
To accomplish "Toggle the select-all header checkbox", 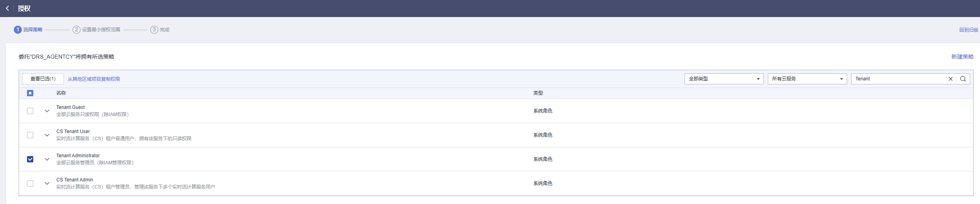I will pos(30,93).
